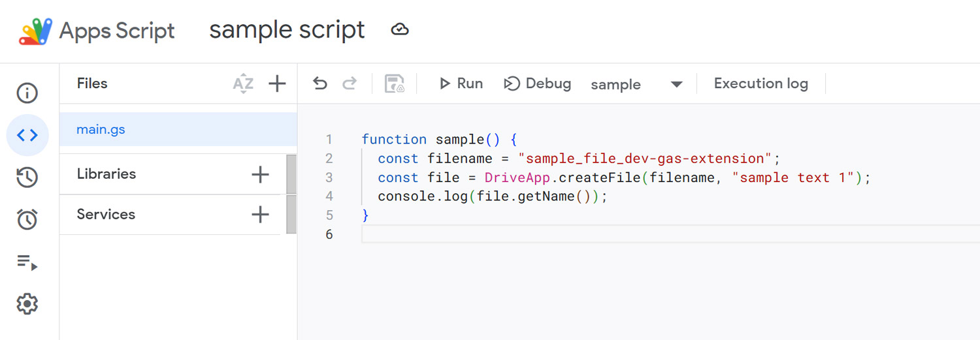Open the Execution log panel
The height and width of the screenshot is (340, 980).
point(760,84)
